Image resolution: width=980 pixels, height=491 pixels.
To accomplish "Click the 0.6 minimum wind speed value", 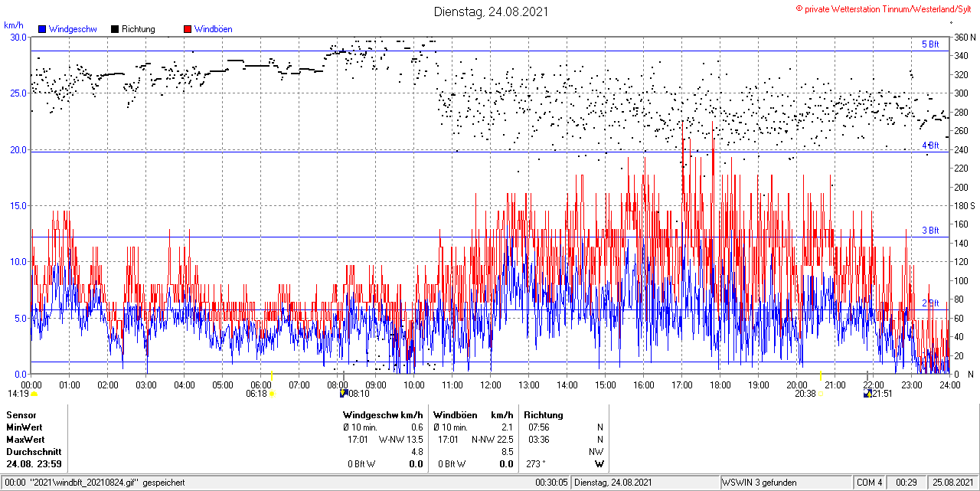I will click(416, 427).
